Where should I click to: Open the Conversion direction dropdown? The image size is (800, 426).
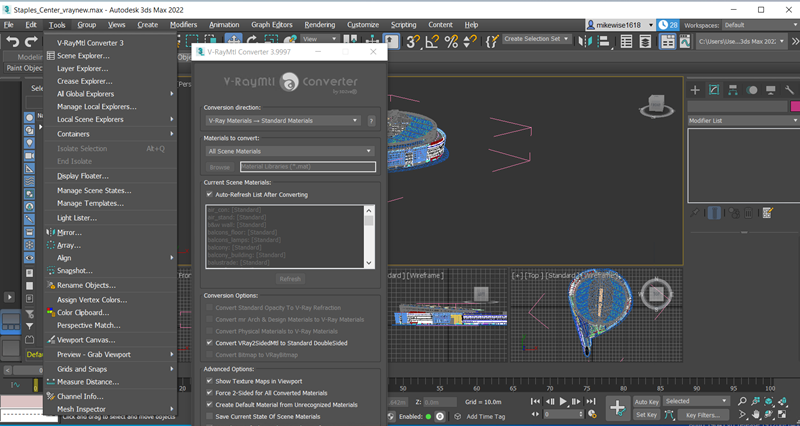[283, 120]
